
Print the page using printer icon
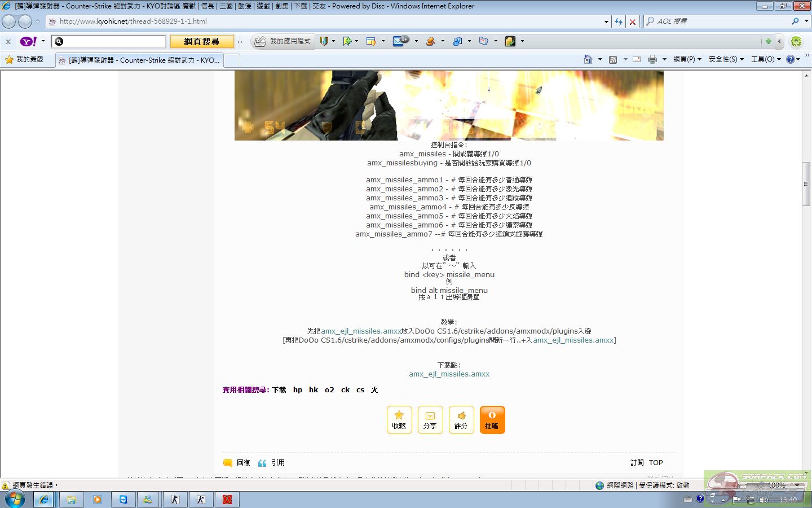point(652,59)
